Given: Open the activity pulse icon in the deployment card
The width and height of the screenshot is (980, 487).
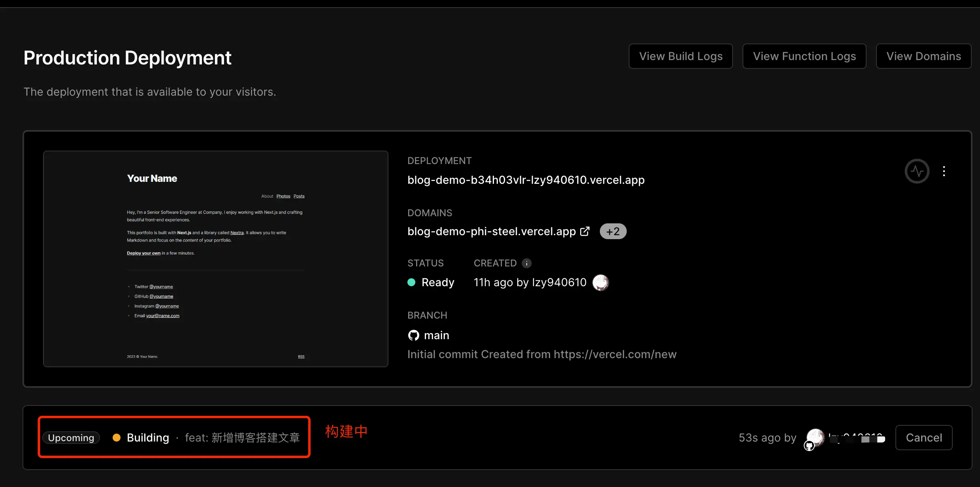Looking at the screenshot, I should tap(917, 171).
